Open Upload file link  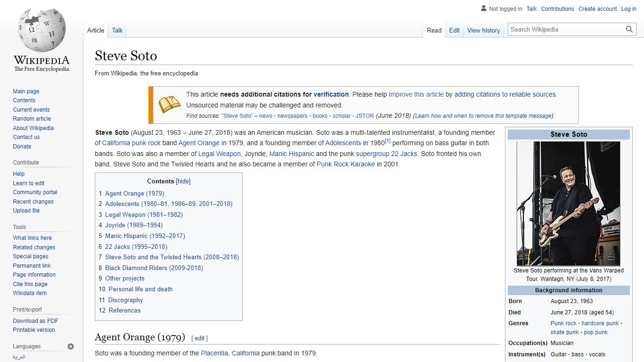coord(26,211)
